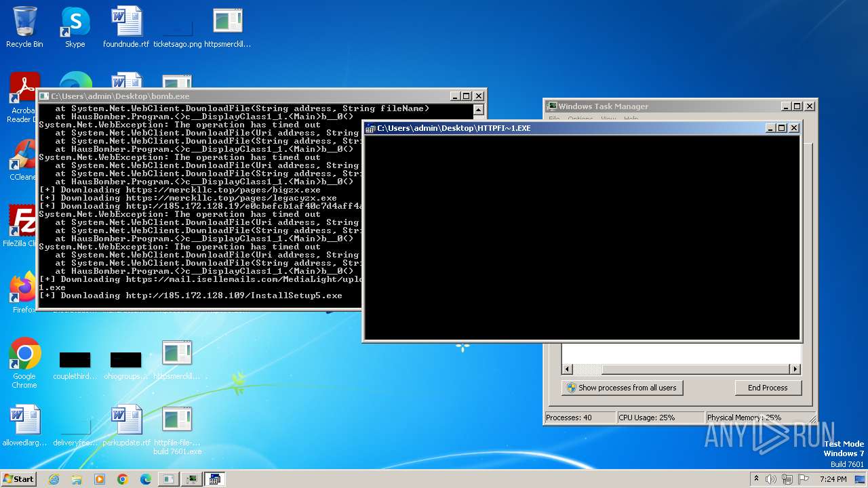This screenshot has height=488, width=868.
Task: Open the Start menu
Action: (18, 479)
